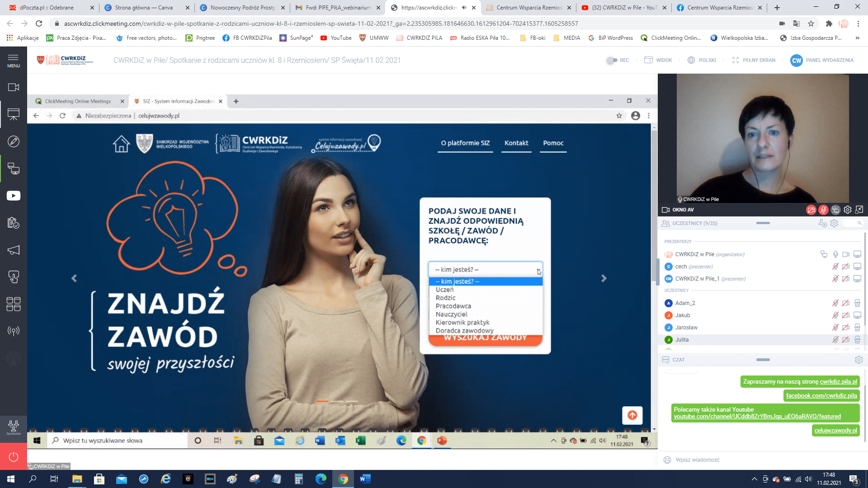Open the megaphone call-to-action sidebar icon

(14, 250)
